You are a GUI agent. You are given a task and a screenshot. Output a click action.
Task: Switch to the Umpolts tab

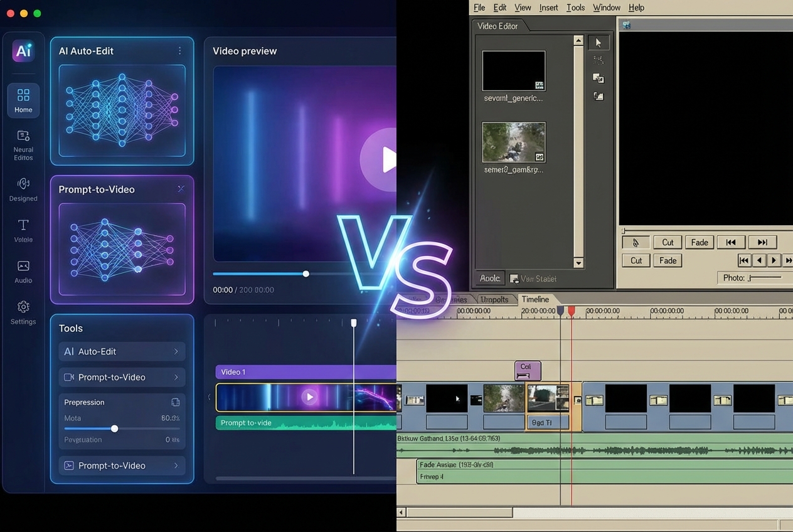[494, 299]
